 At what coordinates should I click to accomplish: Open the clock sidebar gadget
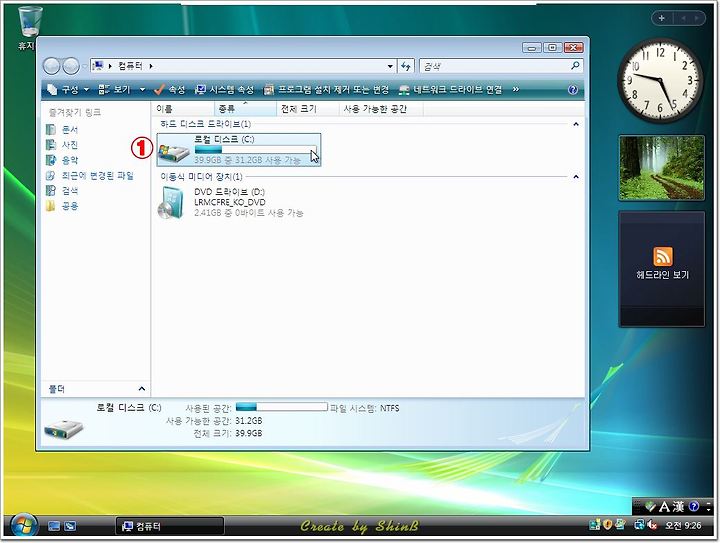(660, 79)
